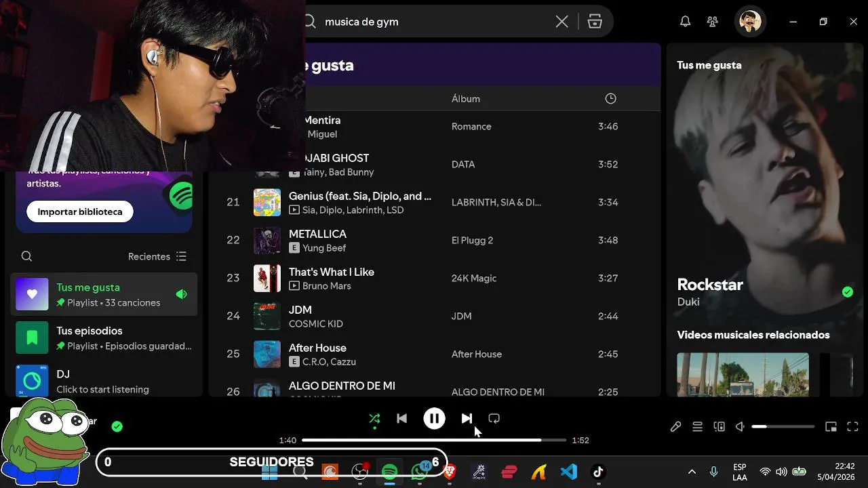Click the METALLICA cover thumbnail

pyautogui.click(x=267, y=240)
